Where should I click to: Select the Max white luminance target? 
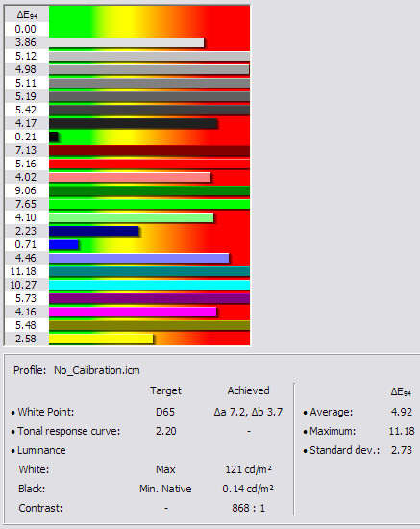click(165, 469)
